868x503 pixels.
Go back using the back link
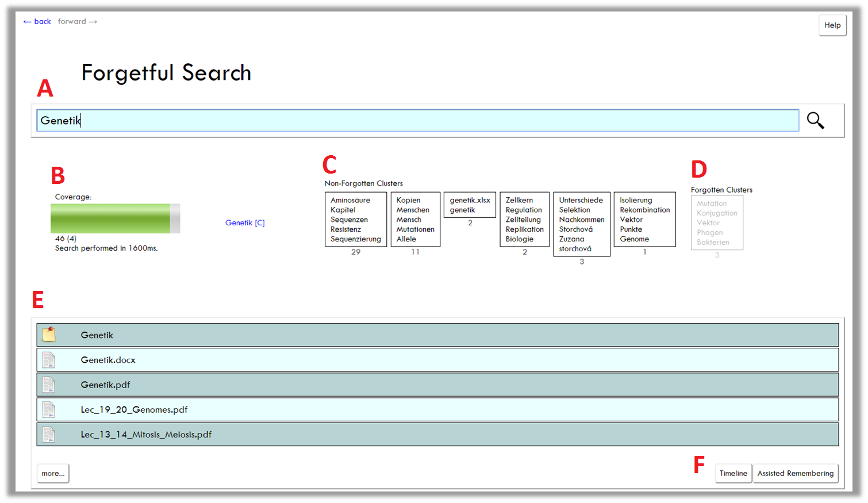pos(37,21)
